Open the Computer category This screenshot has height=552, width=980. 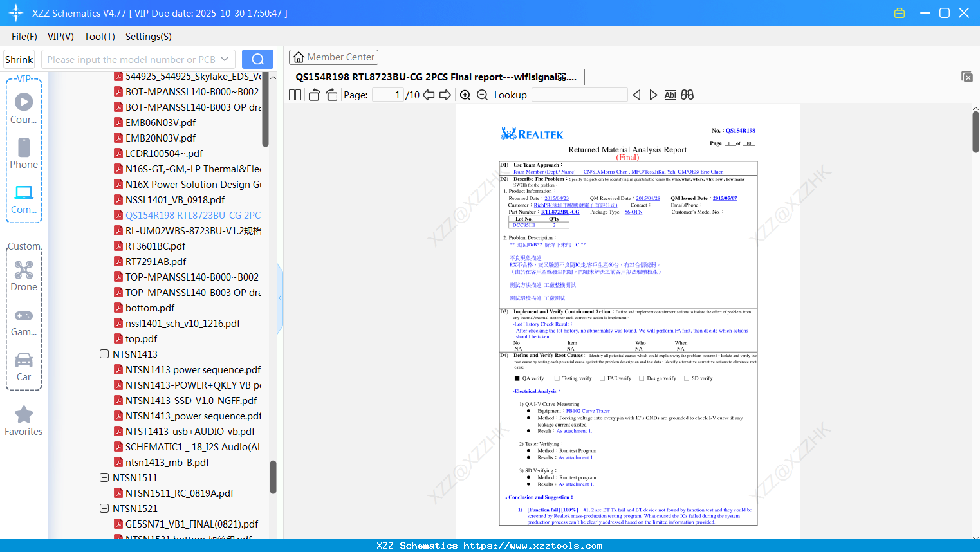(24, 199)
